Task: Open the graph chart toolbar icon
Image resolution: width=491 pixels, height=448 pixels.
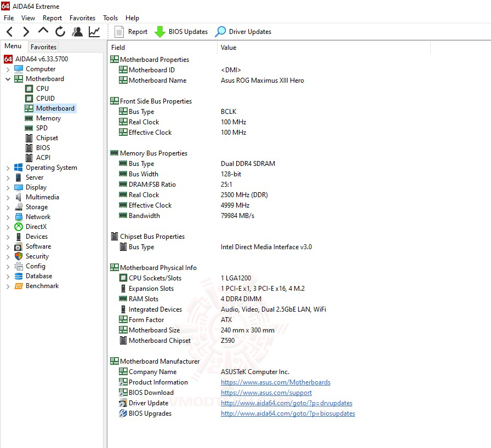Action: [x=94, y=32]
